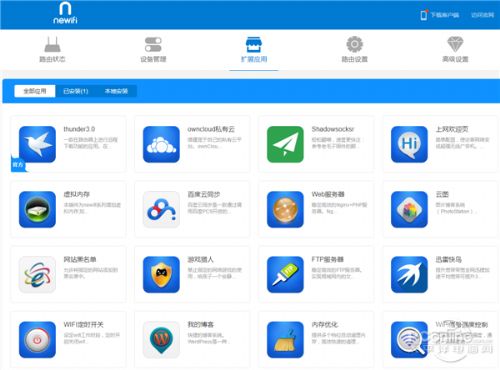Go to the 高级设置 section label
500x370 pixels.
pos(455,59)
